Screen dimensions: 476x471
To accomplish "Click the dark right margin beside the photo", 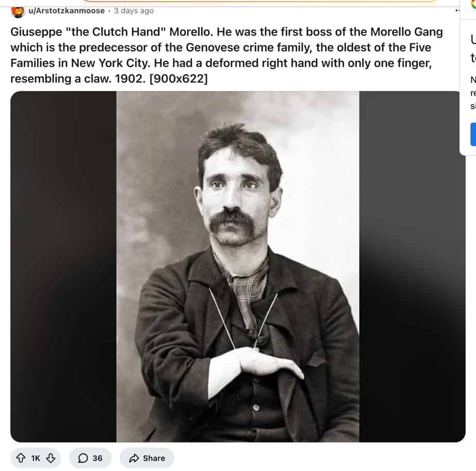I will click(412, 266).
